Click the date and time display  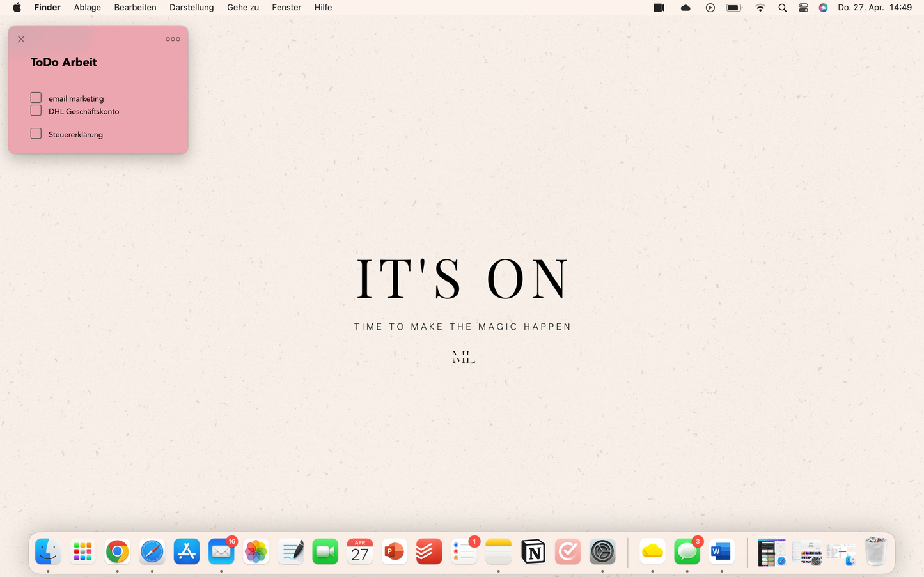tap(874, 8)
